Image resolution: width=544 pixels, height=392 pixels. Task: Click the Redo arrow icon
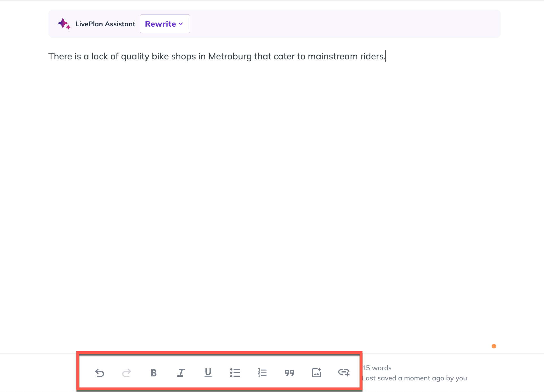point(126,373)
